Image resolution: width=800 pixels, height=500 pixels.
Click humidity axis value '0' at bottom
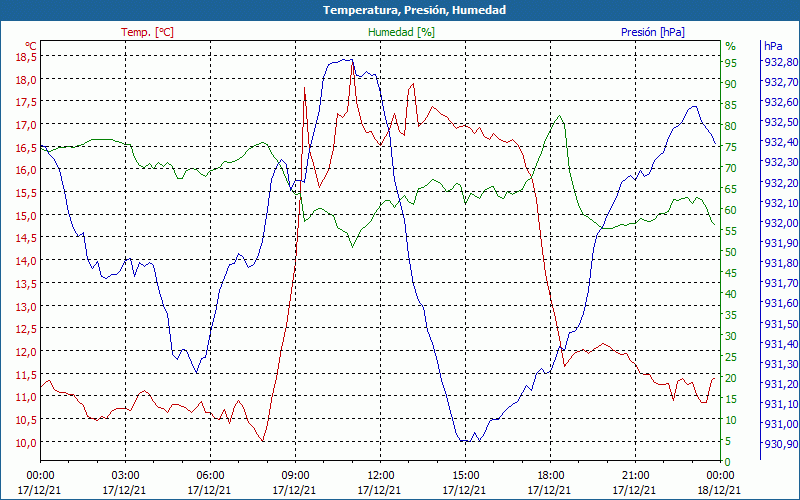727,462
